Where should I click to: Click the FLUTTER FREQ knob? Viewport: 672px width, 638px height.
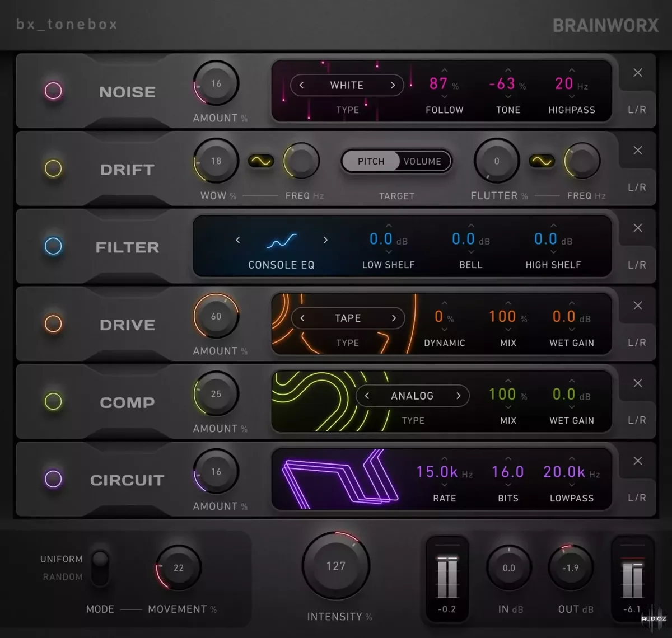[x=582, y=161]
